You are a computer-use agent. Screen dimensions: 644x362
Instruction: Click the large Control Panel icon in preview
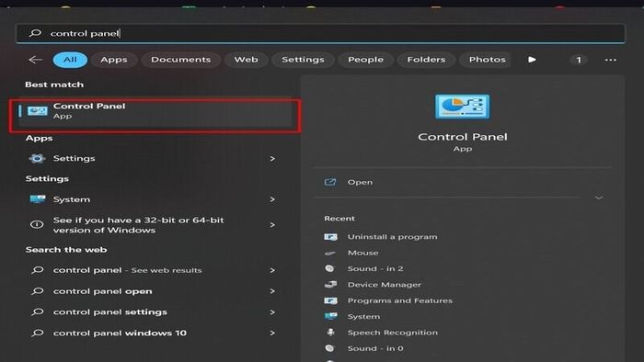[463, 107]
